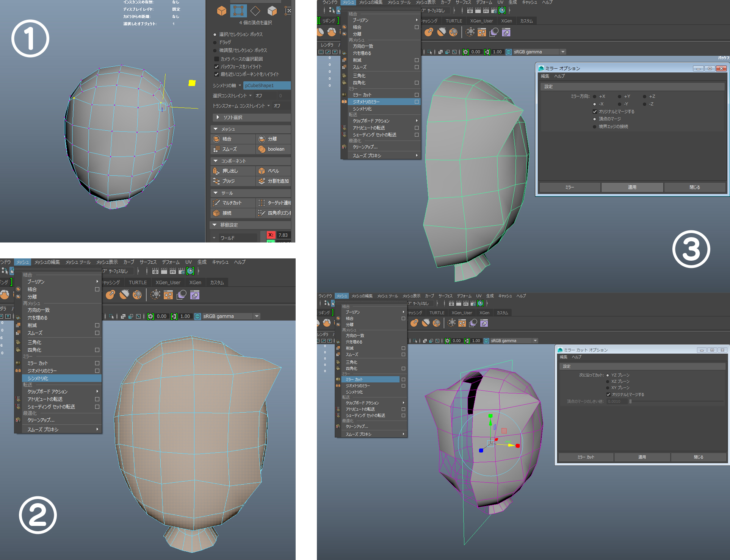Open トランスフォーム コンストレイント dropdown arrow
730x560 pixels.
tap(268, 106)
